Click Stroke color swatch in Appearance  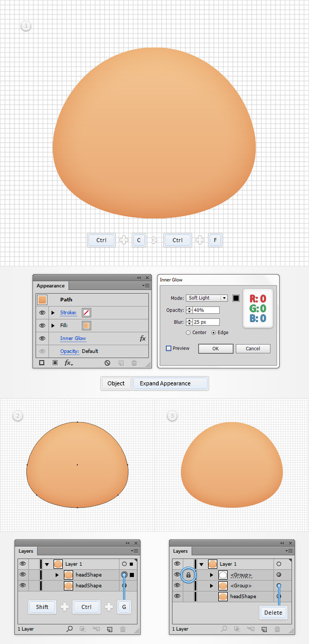(x=87, y=313)
